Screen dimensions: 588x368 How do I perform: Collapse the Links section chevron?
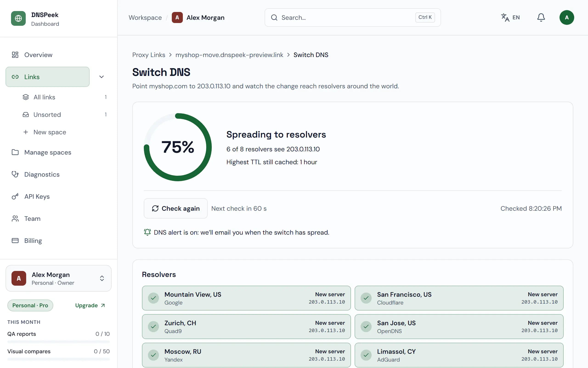(x=102, y=77)
